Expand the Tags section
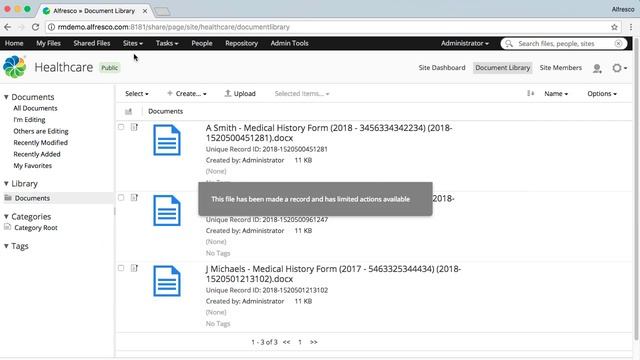The width and height of the screenshot is (640, 360). pos(6,246)
